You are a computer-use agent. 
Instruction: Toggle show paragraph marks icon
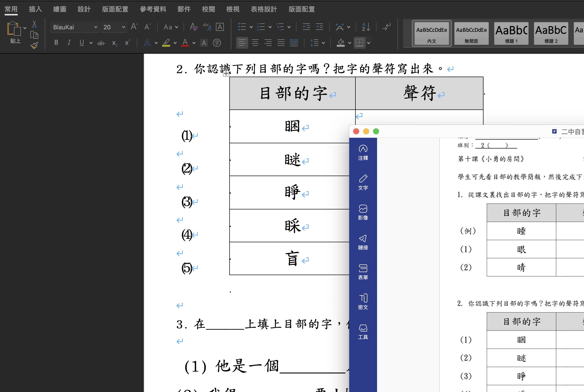(x=387, y=27)
